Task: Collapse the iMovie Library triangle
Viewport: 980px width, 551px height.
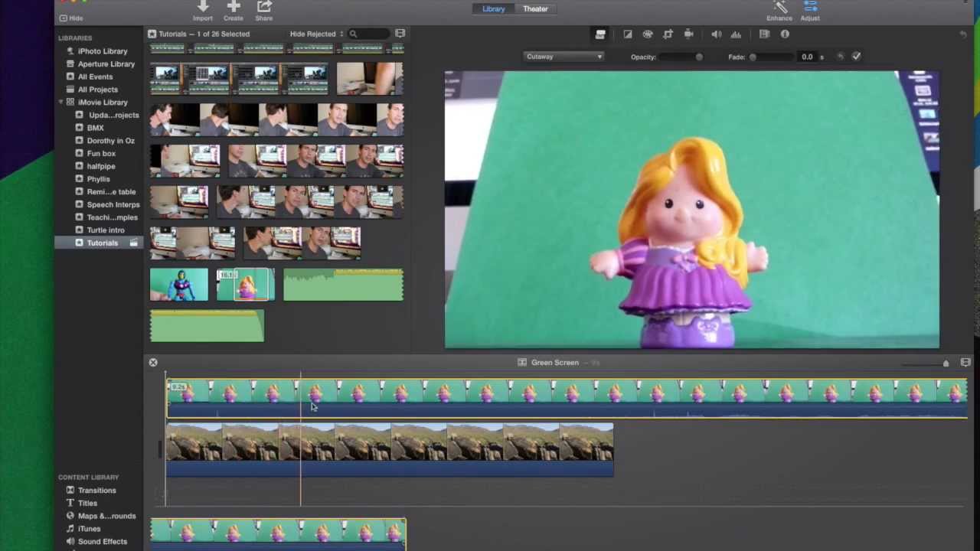Action: 60,103
